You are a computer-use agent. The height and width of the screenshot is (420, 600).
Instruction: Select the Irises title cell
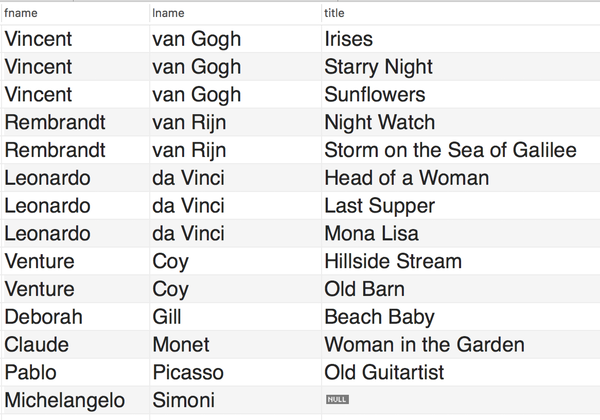tap(348, 39)
